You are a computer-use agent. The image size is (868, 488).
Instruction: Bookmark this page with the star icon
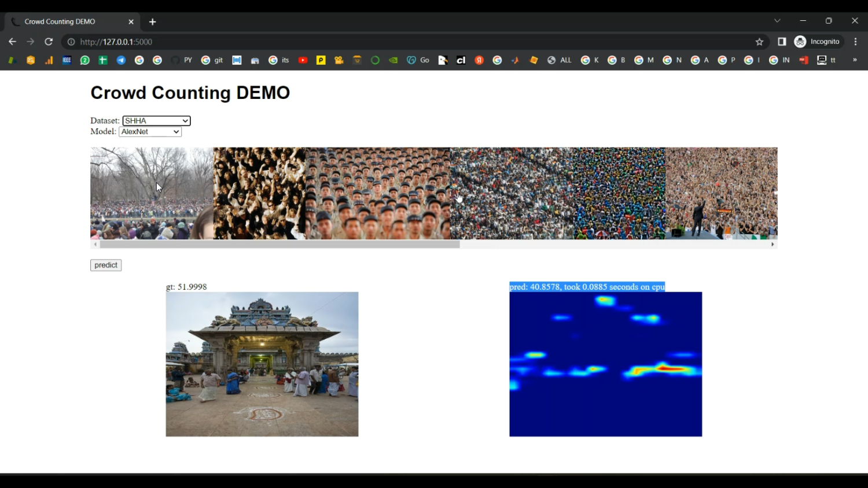[759, 42]
